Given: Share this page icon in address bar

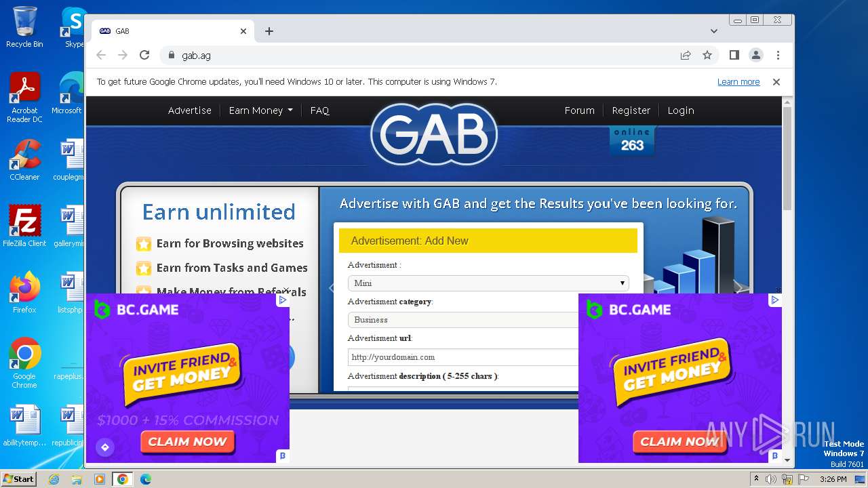Looking at the screenshot, I should pos(686,55).
